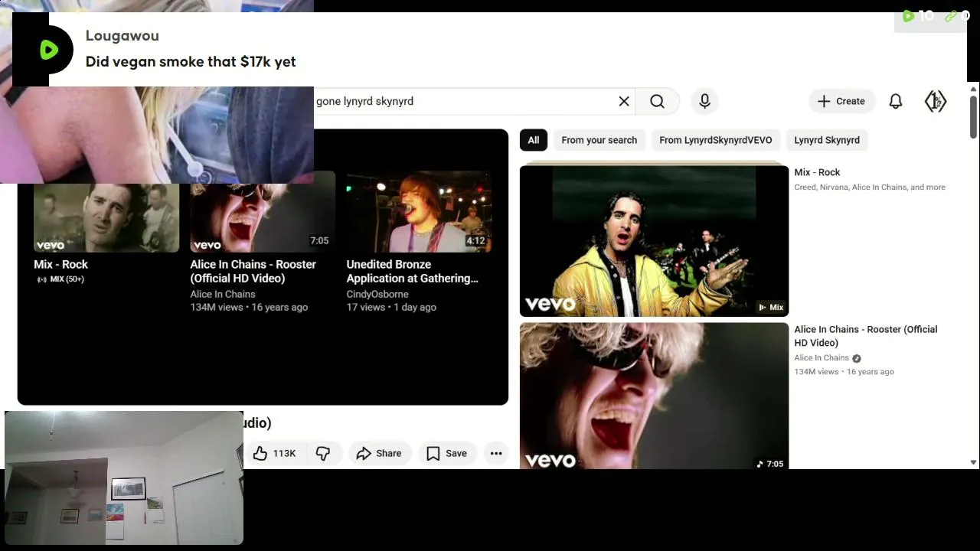Click the text 17 views 1 day ago
The height and width of the screenshot is (551, 980).
(391, 307)
